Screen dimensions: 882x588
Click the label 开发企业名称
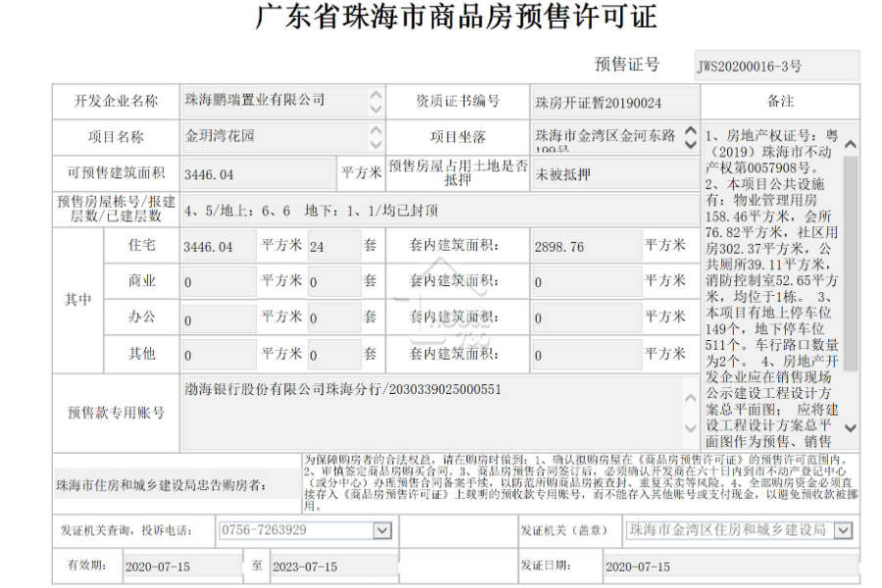[116, 101]
